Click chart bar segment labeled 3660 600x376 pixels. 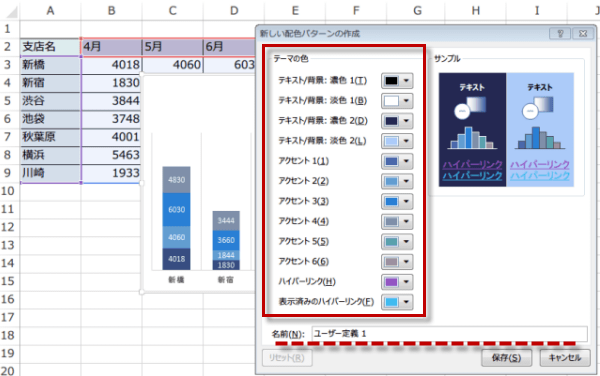point(226,240)
